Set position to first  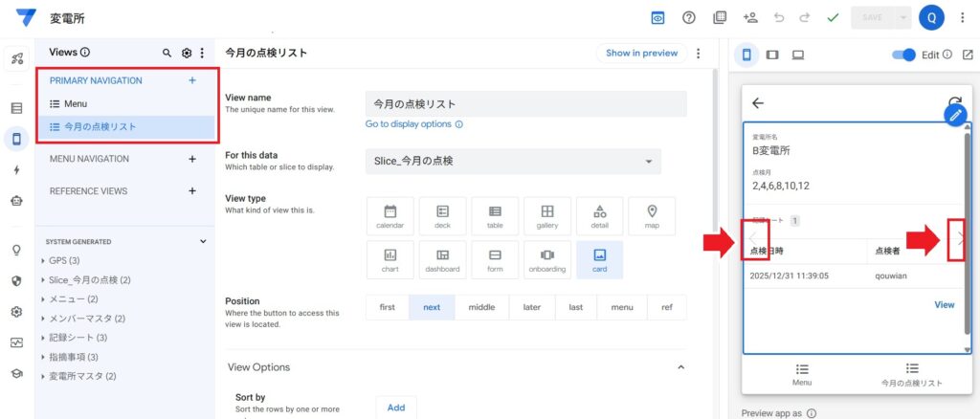point(388,307)
